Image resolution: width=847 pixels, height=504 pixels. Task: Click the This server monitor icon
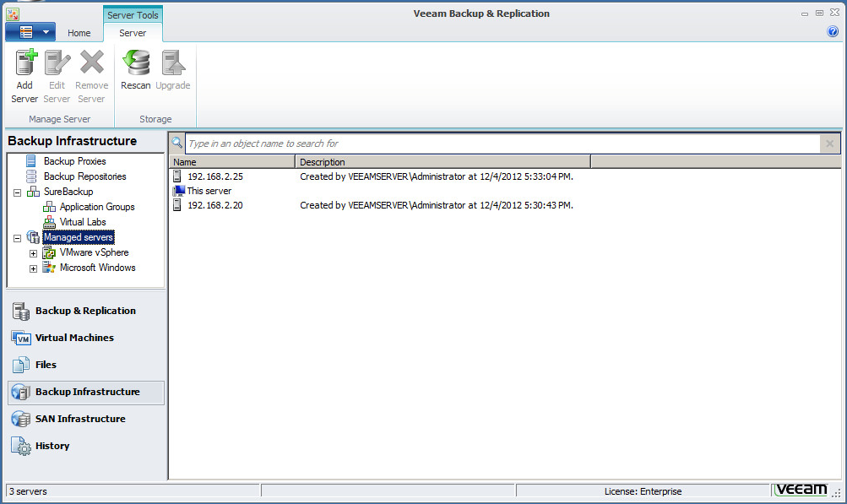click(179, 191)
